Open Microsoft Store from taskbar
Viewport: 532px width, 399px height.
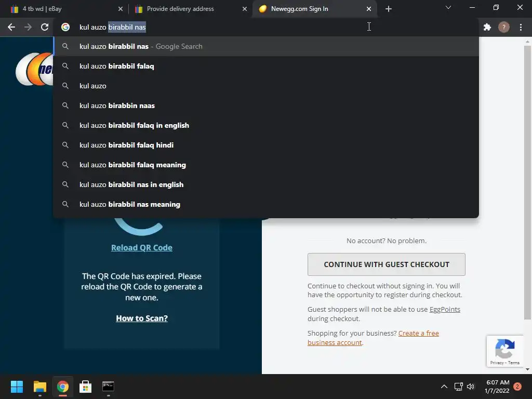tap(86, 387)
